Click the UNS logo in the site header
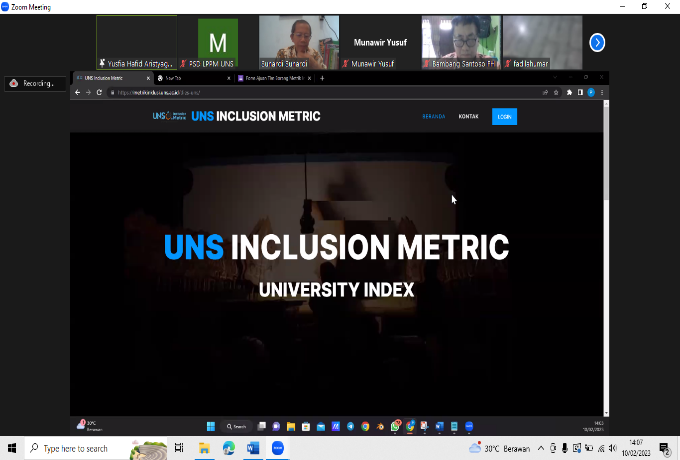This screenshot has width=680, height=460. pos(169,116)
